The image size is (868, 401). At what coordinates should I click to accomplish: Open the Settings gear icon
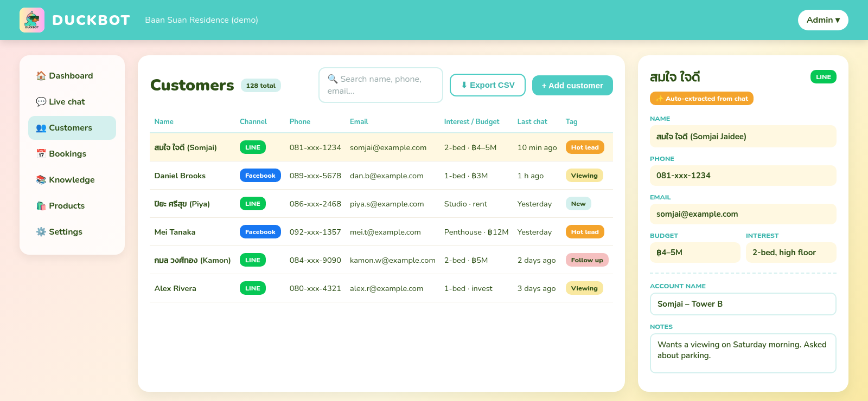(41, 232)
